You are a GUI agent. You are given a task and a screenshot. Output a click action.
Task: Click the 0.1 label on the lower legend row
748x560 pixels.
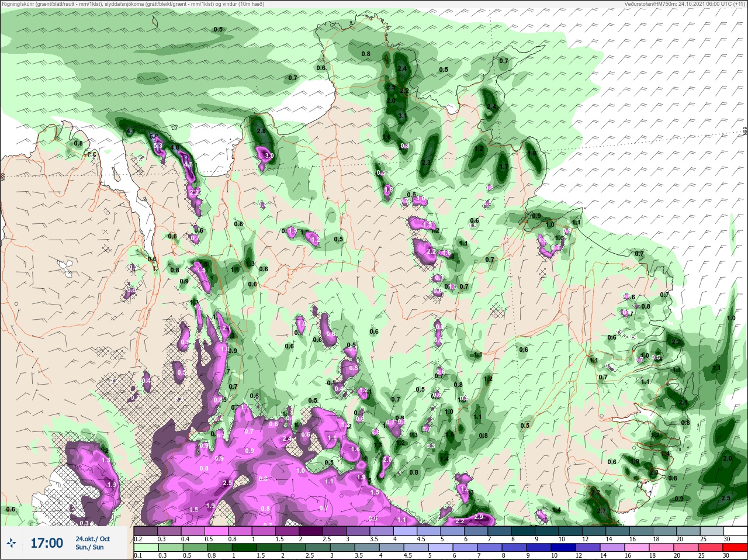click(x=138, y=556)
